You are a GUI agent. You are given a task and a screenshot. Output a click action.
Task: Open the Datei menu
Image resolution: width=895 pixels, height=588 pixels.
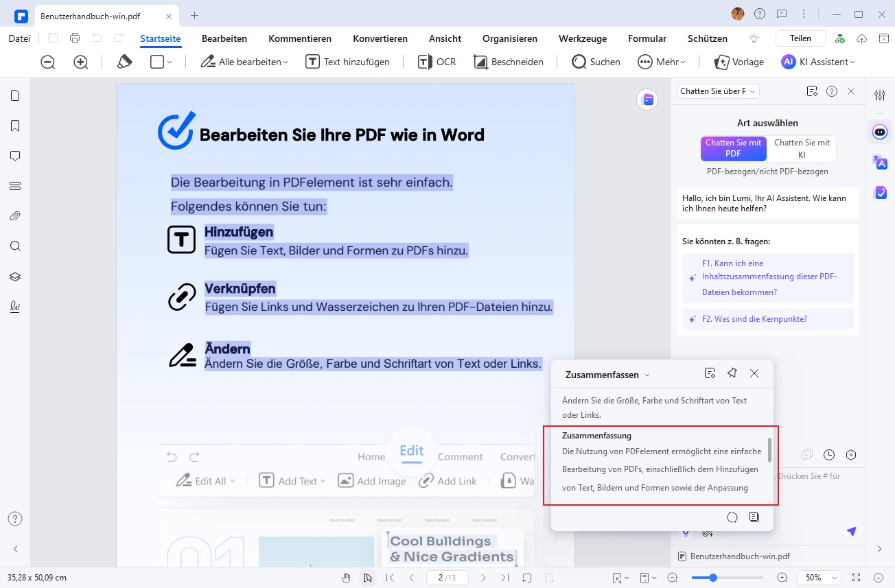pos(19,38)
